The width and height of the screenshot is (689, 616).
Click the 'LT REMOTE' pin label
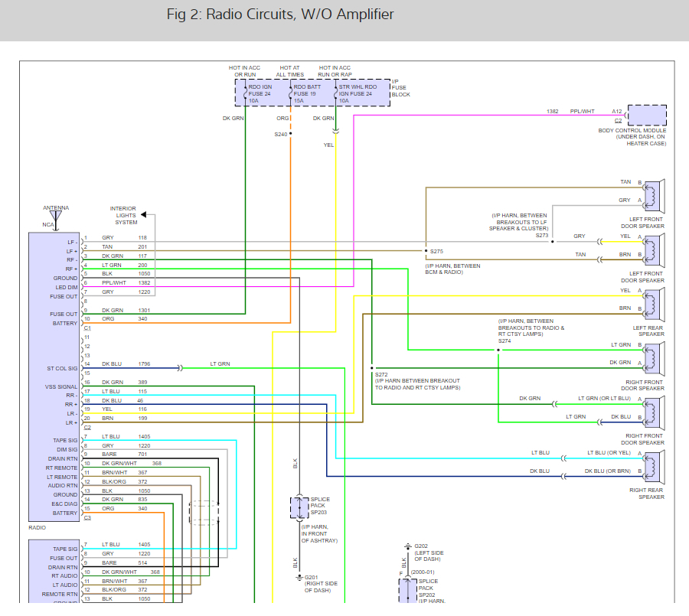click(62, 477)
